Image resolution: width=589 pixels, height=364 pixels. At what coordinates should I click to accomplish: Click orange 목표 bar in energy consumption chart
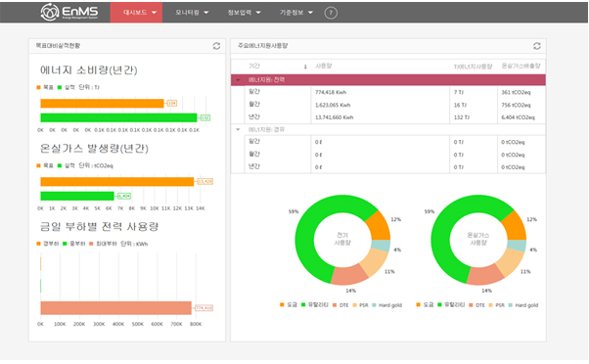click(102, 104)
